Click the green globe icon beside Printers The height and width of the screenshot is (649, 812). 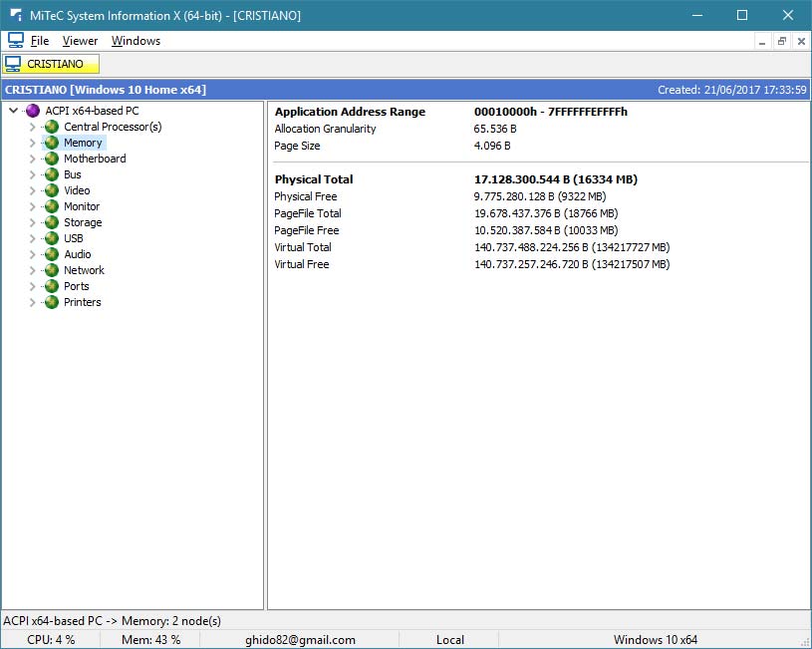[x=52, y=302]
